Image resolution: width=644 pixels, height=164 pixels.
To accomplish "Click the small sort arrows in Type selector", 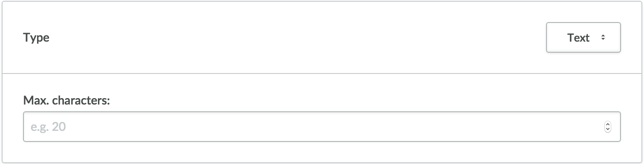I will coord(603,38).
